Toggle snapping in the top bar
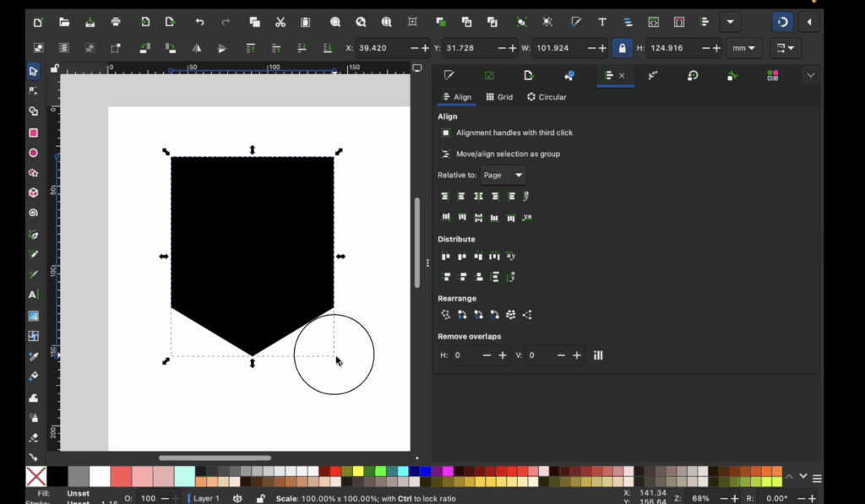Screen dimensions: 865x504 (x=783, y=22)
